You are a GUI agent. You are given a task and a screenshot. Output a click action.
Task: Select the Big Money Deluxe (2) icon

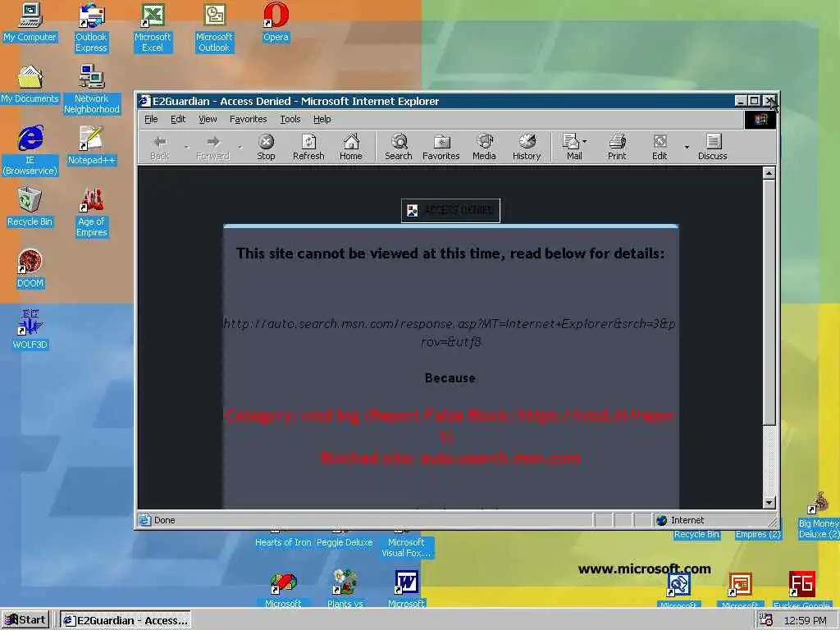click(818, 515)
